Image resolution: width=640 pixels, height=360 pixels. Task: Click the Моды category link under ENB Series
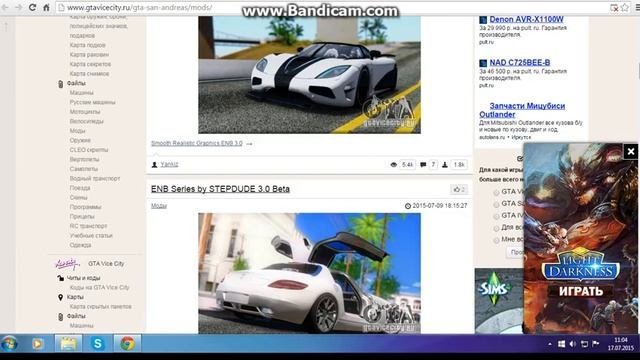[159, 206]
